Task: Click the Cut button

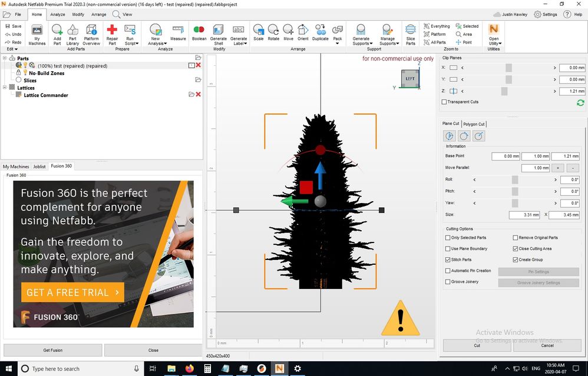Action: click(477, 345)
